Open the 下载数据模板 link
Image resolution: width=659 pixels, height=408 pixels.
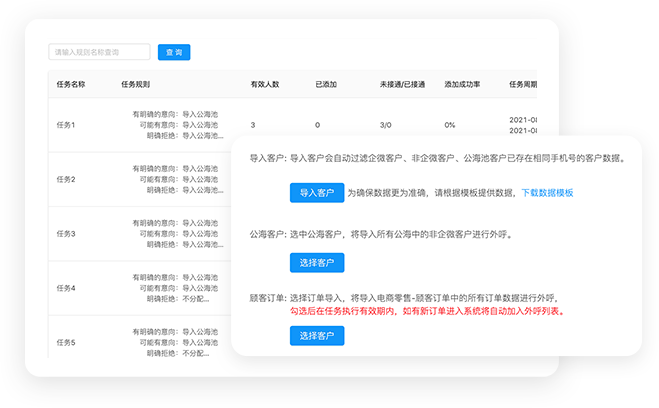tap(547, 192)
